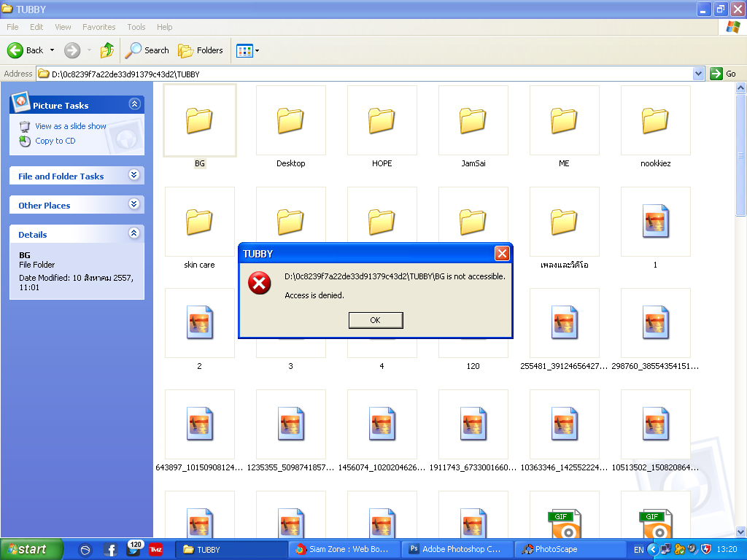The image size is (747, 560).
Task: Select the เพลงและวิดีโอ folder
Action: pyautogui.click(x=564, y=227)
